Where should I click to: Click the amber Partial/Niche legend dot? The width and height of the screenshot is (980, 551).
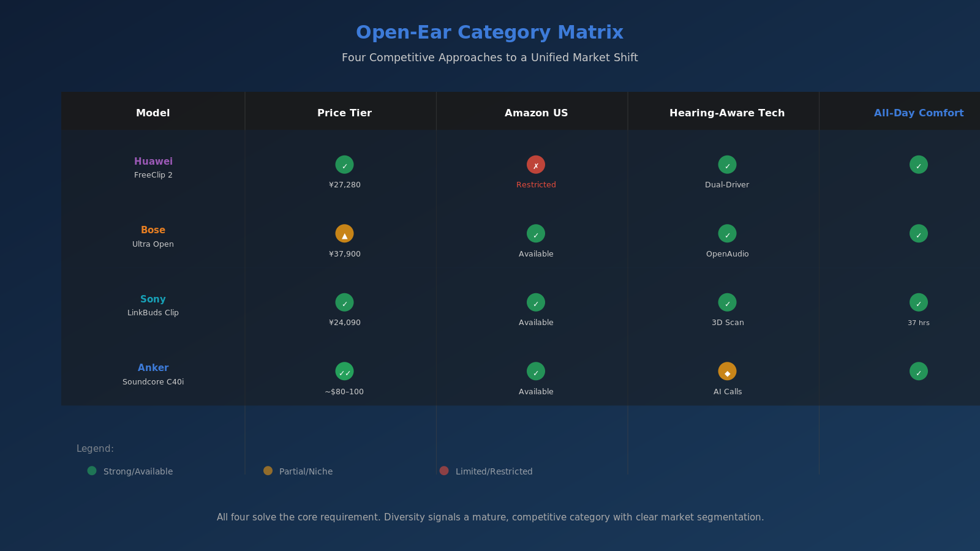click(268, 471)
